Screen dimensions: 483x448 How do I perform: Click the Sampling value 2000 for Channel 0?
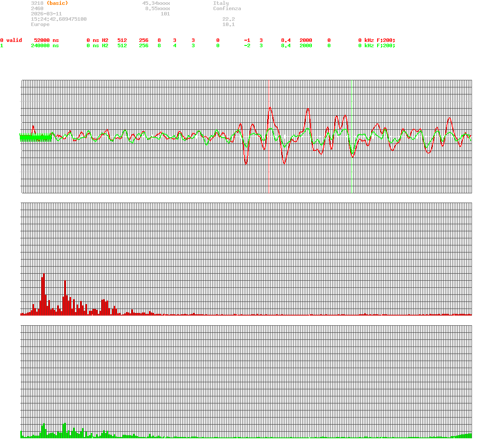point(306,40)
